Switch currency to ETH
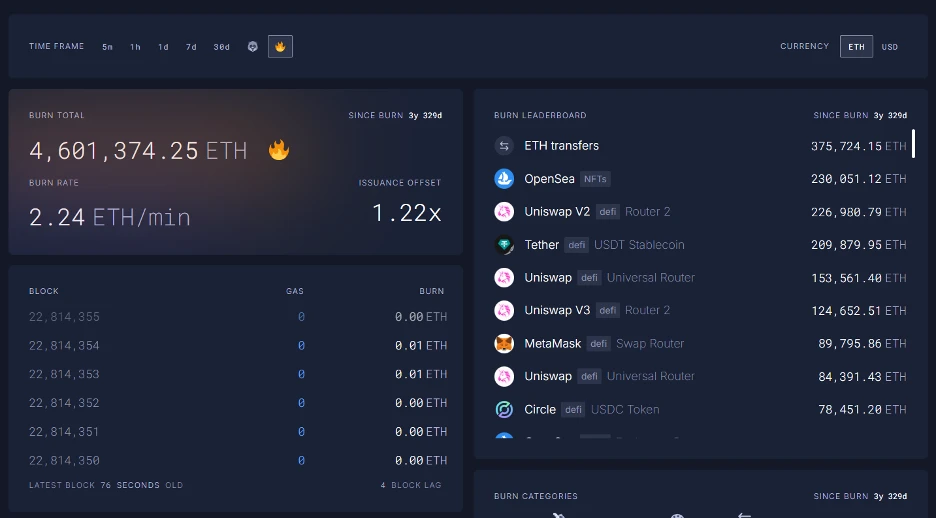Viewport: 936px width, 518px height. [856, 47]
